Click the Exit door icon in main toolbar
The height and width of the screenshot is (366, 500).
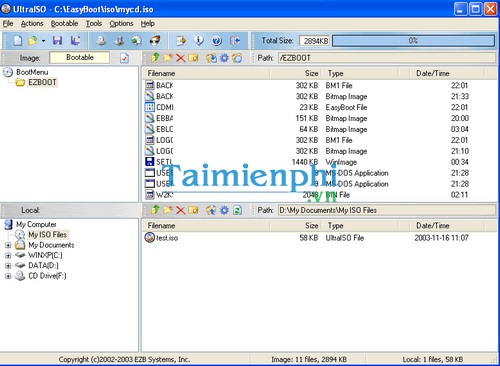coord(235,41)
